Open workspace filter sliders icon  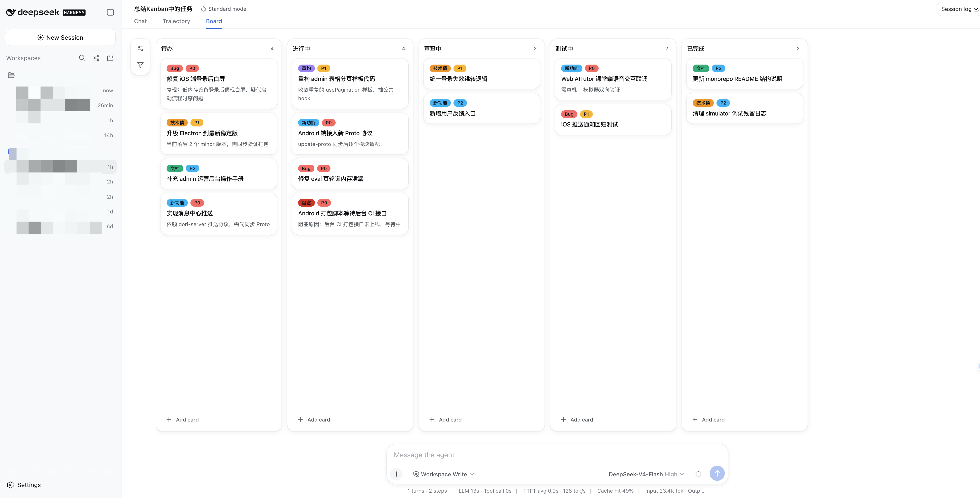(96, 58)
